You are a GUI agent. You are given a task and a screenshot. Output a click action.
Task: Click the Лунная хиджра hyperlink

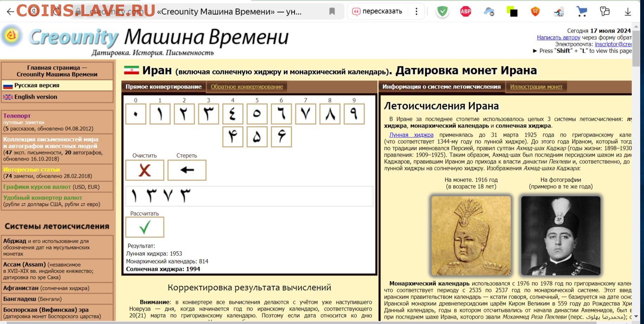pyautogui.click(x=411, y=135)
